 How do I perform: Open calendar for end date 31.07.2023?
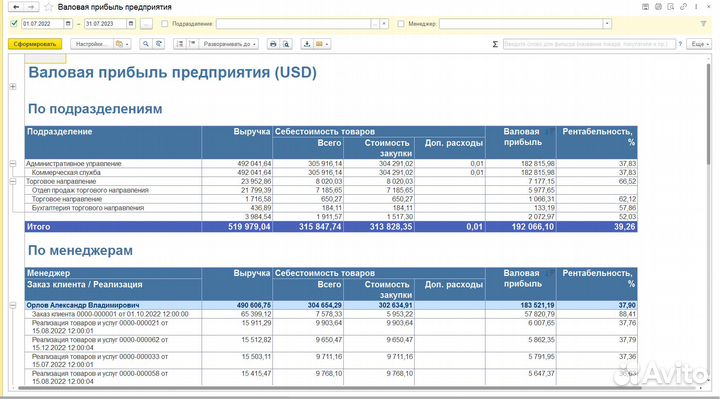click(131, 23)
